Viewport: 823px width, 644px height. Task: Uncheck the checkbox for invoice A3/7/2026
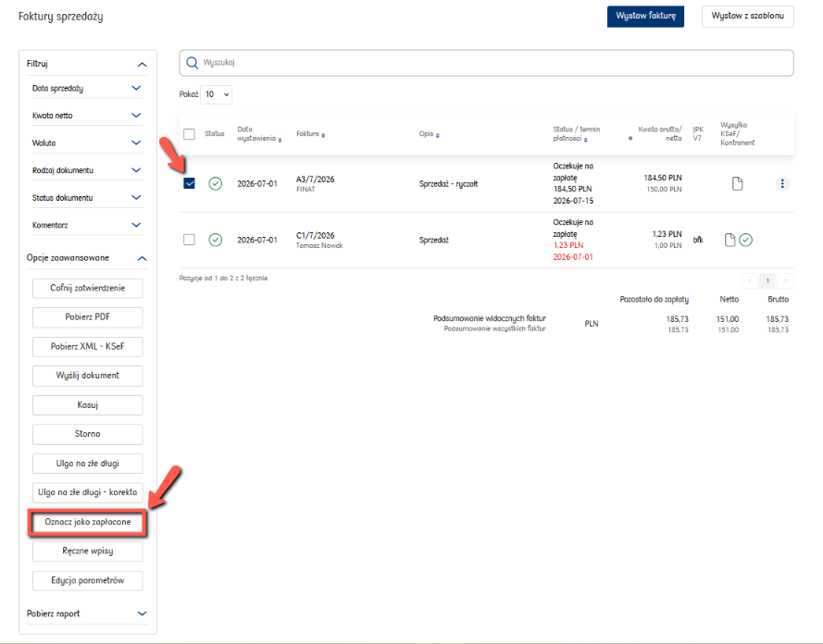click(189, 183)
